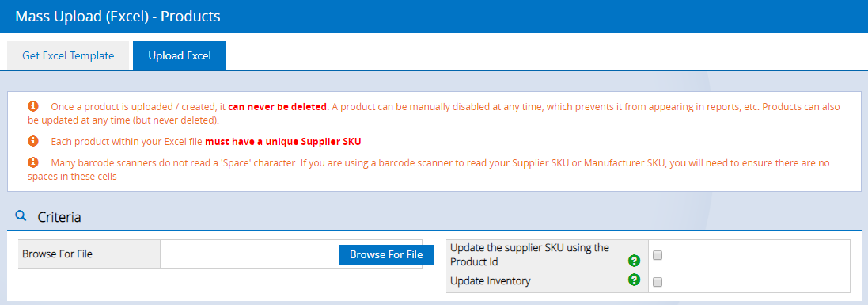Switch to the Get Excel Template tab
Image resolution: width=868 pixels, height=305 pixels.
[68, 55]
